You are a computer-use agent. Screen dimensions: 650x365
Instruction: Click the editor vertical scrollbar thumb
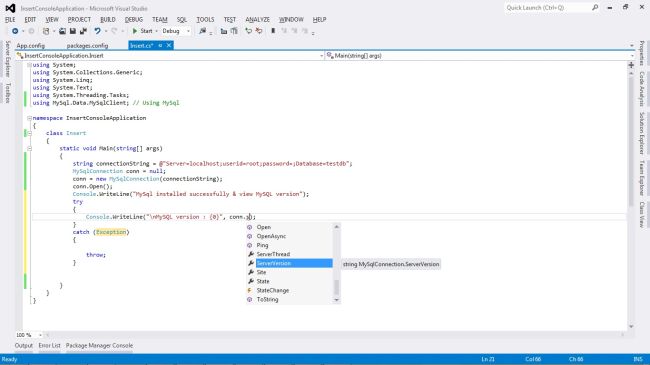point(631,141)
